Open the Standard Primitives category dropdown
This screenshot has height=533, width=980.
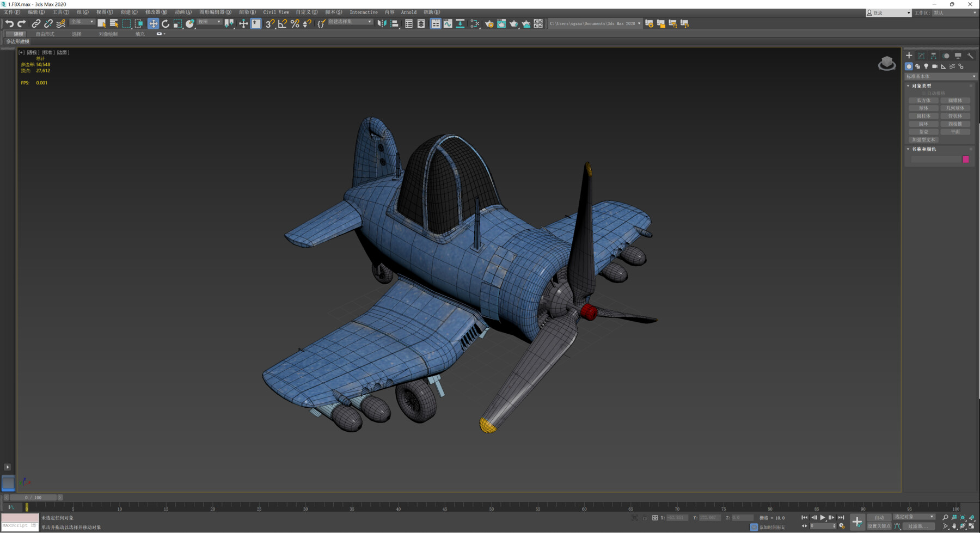pos(941,76)
